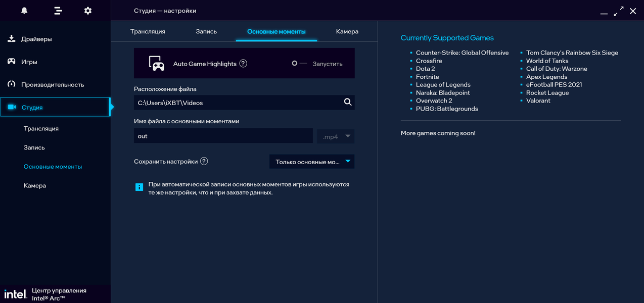Open the .mp4 file format dropdown
644x303 pixels.
pos(336,136)
